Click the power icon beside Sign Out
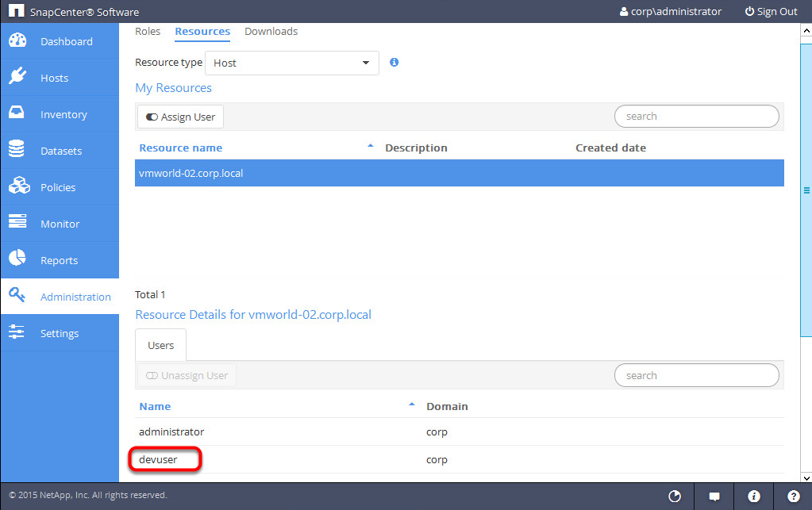Image resolution: width=812 pixels, height=510 pixels. click(749, 11)
